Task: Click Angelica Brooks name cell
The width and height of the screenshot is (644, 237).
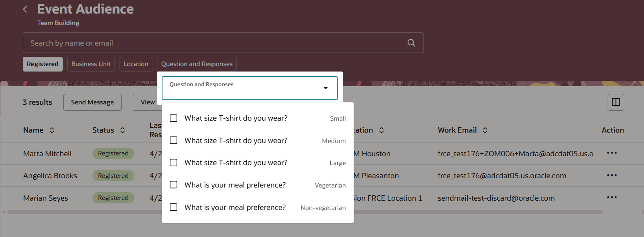Action: 50,176
